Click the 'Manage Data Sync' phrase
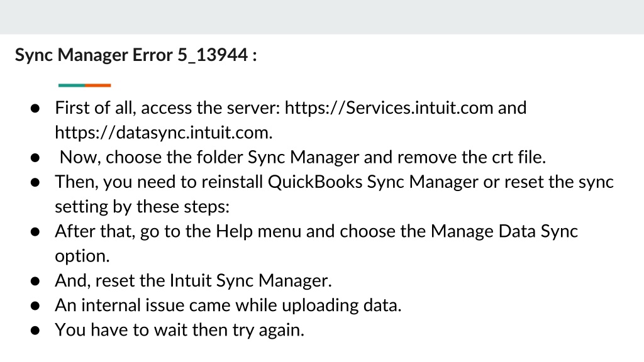Screen dimensions: 644x362 [x=504, y=231]
